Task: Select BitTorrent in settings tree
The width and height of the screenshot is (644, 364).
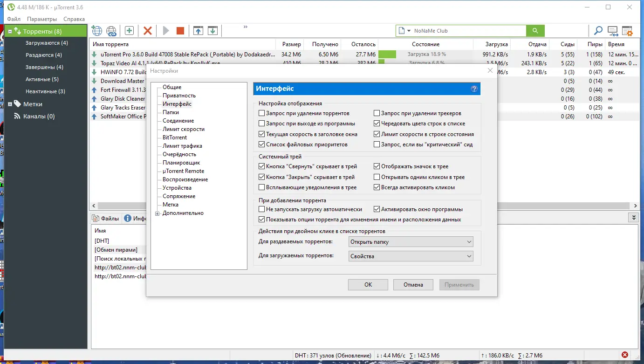Action: (175, 137)
